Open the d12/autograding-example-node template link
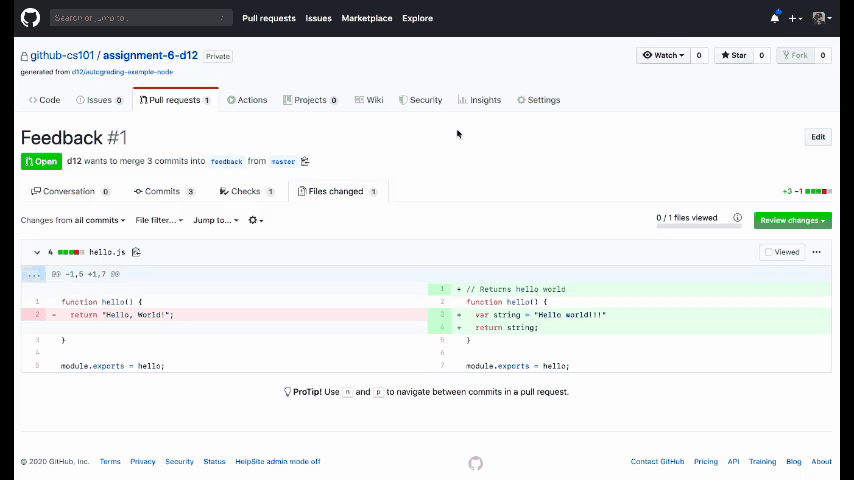This screenshot has width=854, height=480. (x=123, y=72)
